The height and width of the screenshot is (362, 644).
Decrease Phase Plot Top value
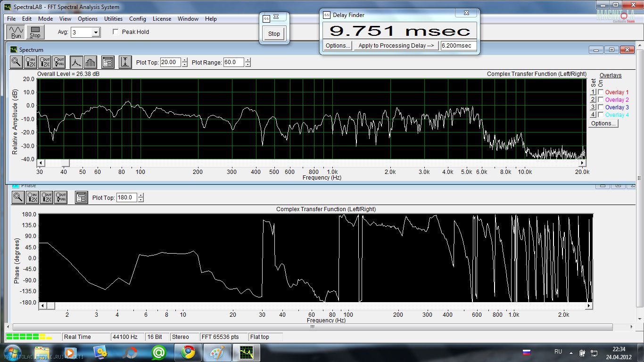140,200
